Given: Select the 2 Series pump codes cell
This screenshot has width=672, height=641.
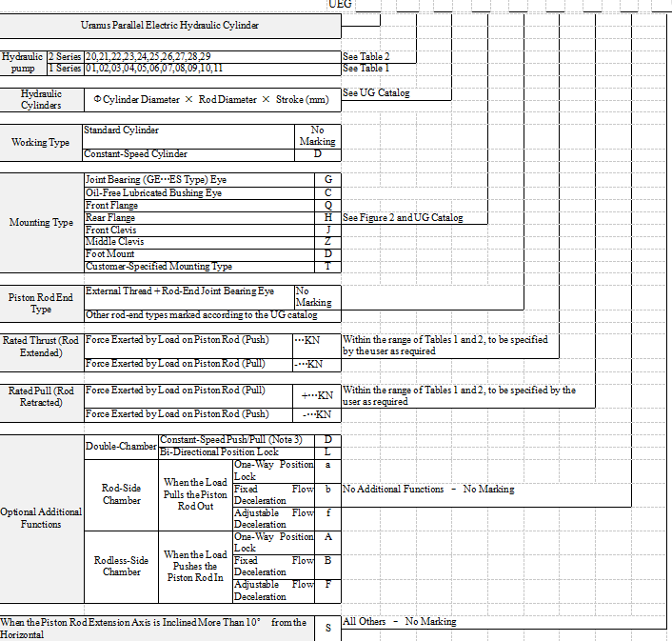Looking at the screenshot, I should (148, 57).
